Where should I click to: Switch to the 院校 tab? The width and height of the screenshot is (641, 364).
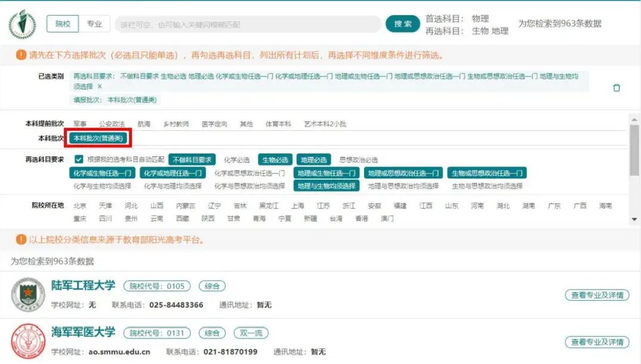coord(63,24)
